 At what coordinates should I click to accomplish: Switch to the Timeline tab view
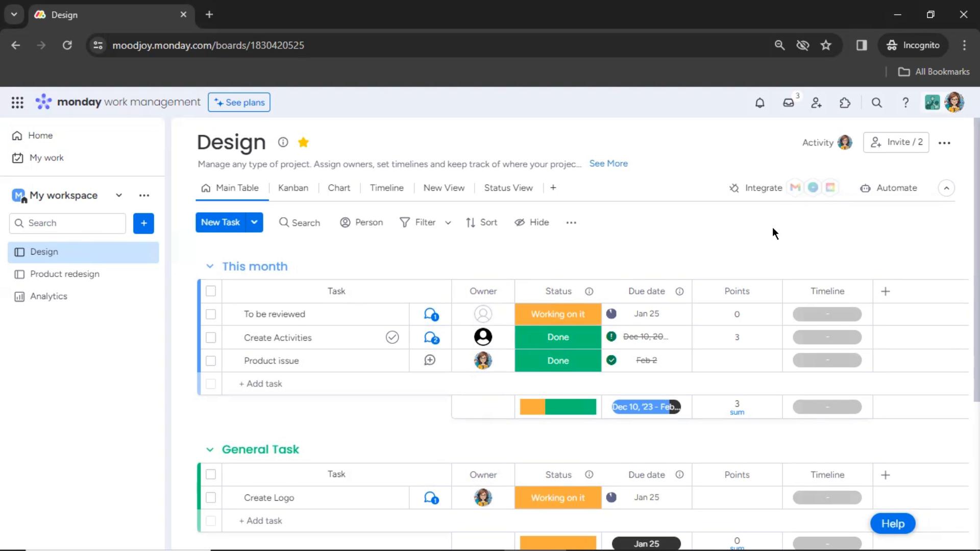pyautogui.click(x=387, y=188)
